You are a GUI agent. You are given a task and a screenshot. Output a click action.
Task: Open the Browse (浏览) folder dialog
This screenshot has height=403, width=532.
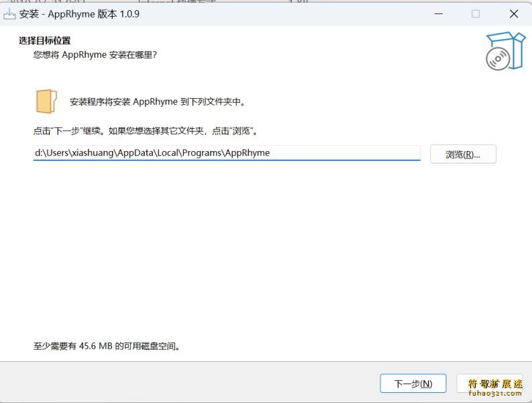463,154
